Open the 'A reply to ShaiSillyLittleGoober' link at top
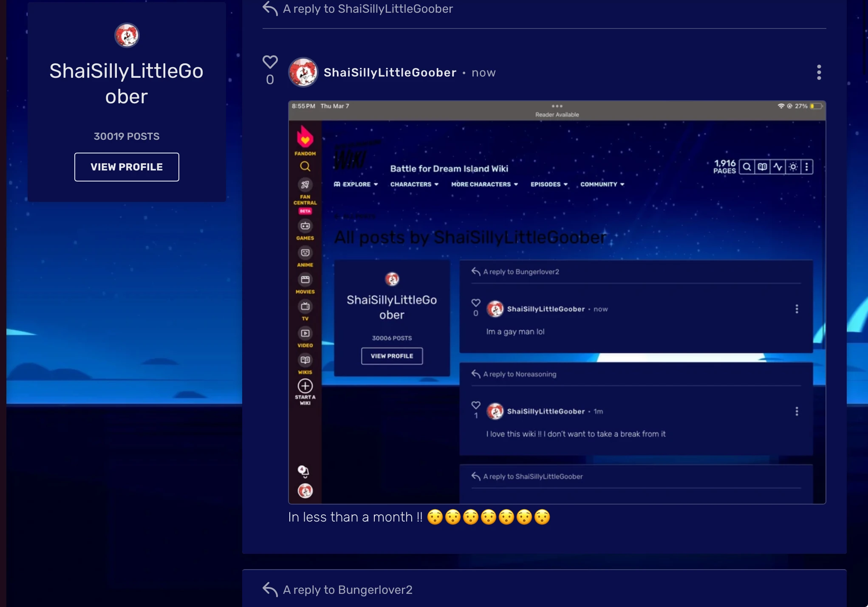 click(368, 9)
